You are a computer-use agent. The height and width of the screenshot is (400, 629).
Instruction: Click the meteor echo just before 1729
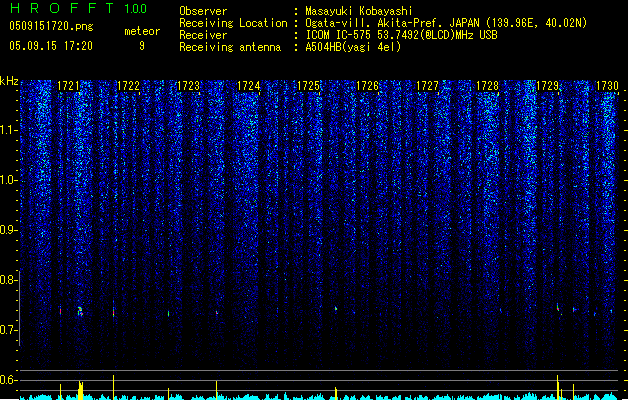click(558, 308)
